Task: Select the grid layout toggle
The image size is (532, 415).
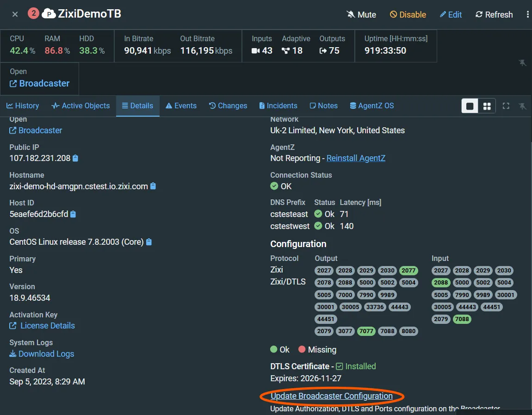Action: pos(487,106)
